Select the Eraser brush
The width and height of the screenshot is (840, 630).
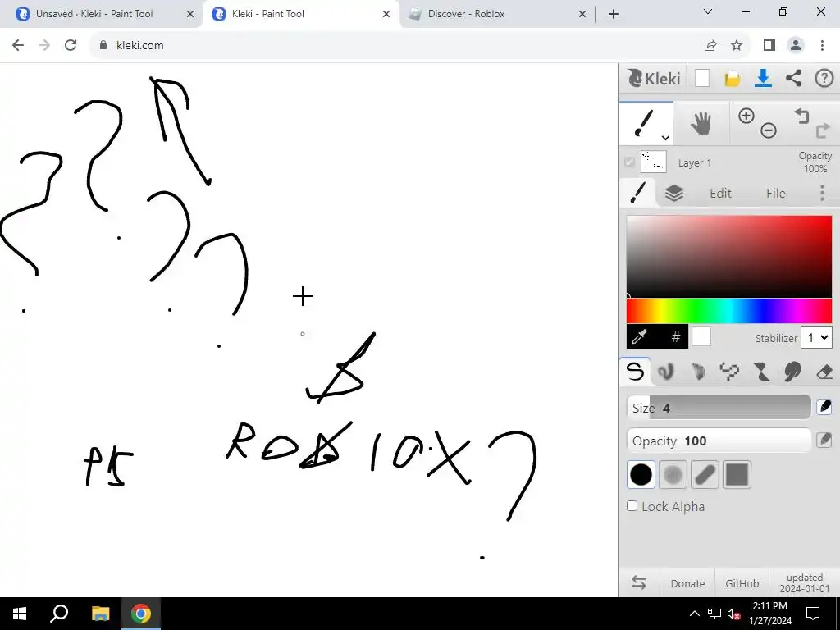tap(824, 372)
